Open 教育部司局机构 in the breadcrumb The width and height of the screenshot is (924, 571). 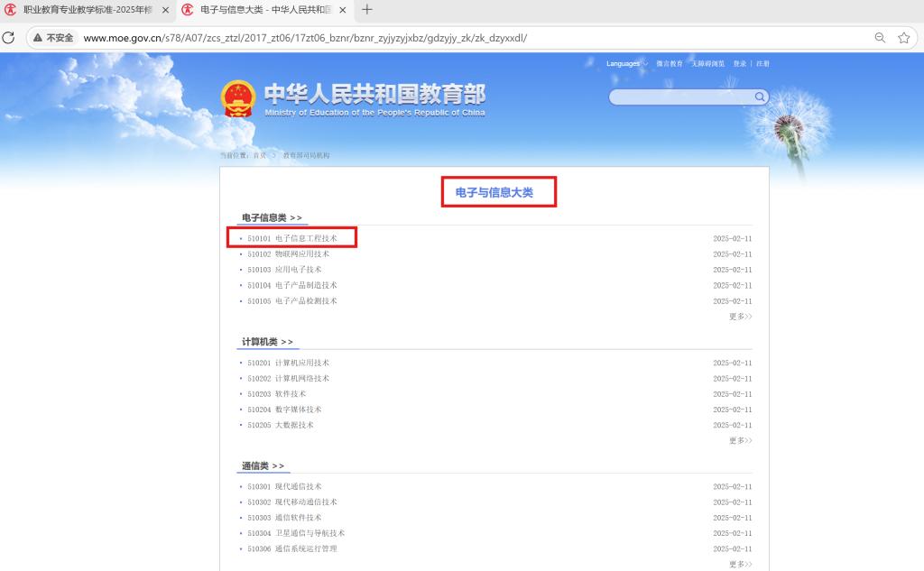coord(307,155)
